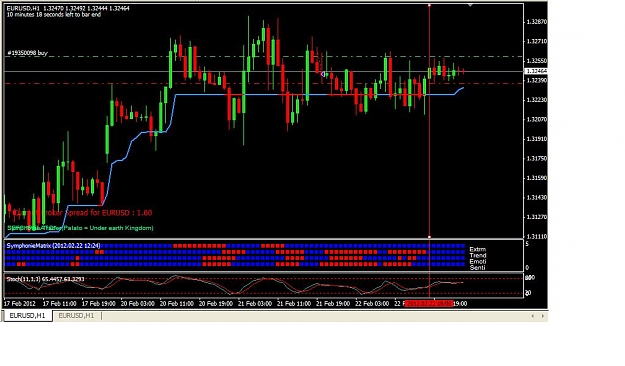
Task: Click the Emoti row label
Action: tap(478, 262)
